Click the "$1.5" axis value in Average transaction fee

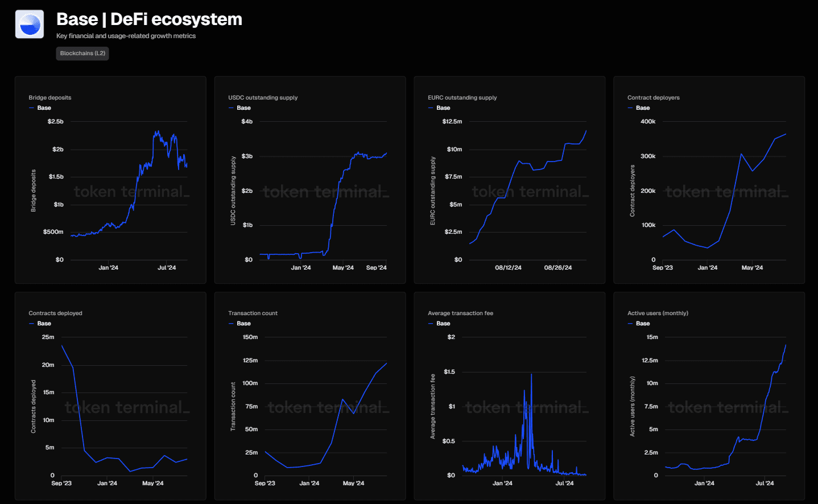tap(449, 372)
